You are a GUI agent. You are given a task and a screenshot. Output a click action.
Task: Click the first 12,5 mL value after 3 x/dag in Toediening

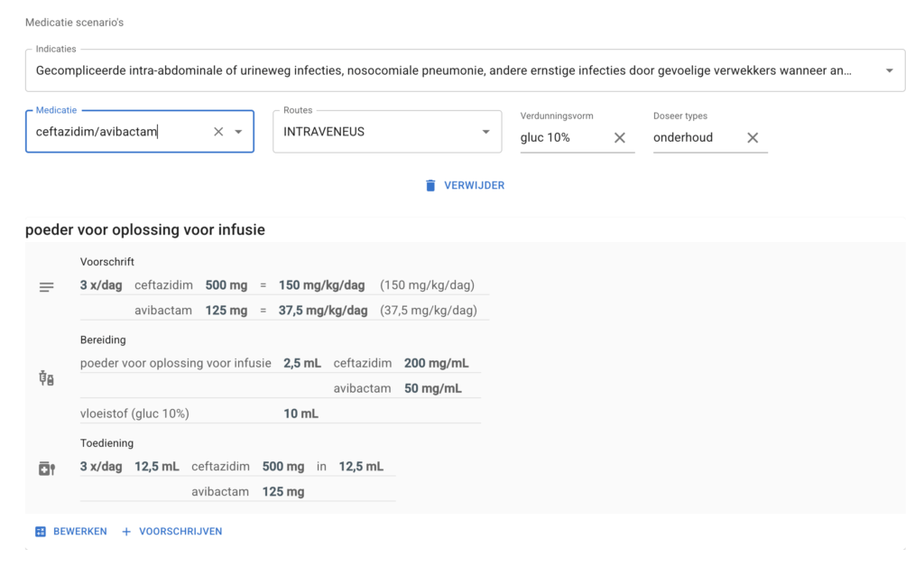(x=157, y=467)
